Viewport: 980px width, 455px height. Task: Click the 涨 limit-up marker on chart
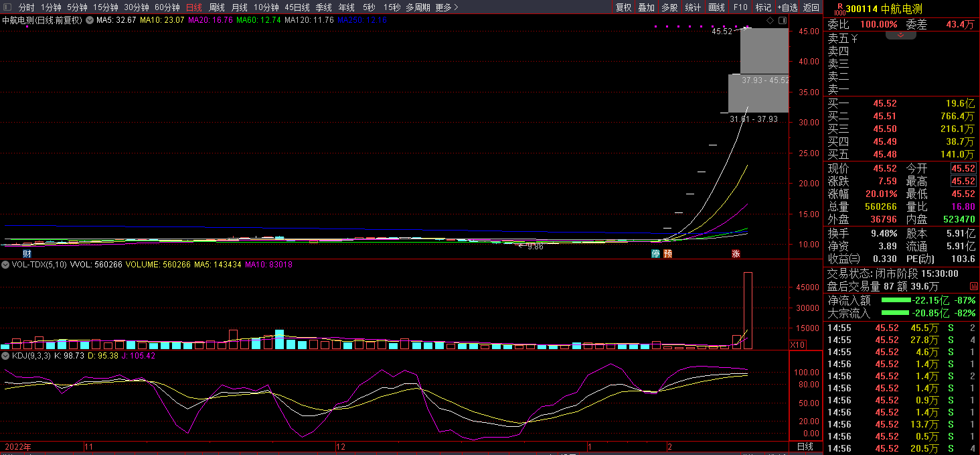coord(736,254)
